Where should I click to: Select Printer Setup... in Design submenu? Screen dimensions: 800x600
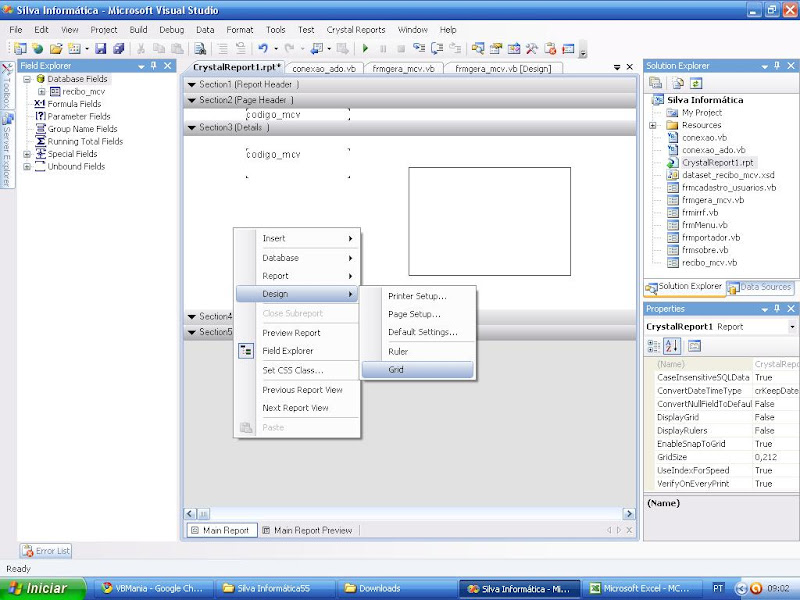pos(417,296)
